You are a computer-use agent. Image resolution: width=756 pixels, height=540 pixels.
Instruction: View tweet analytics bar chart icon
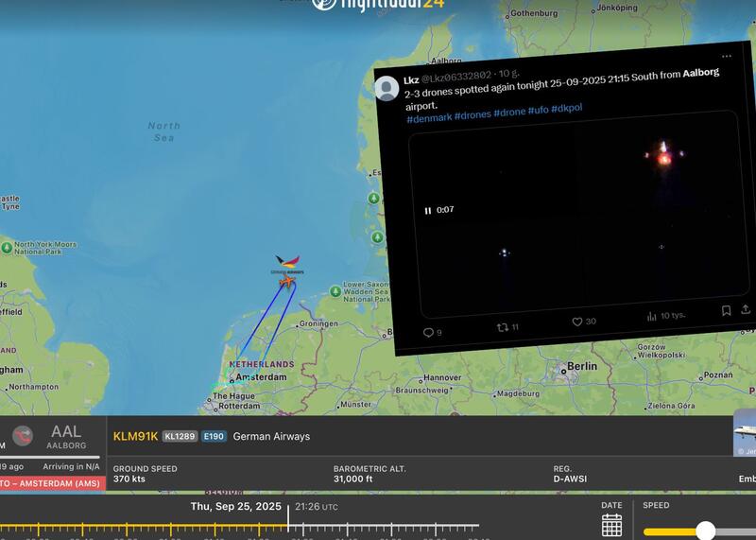tap(651, 317)
